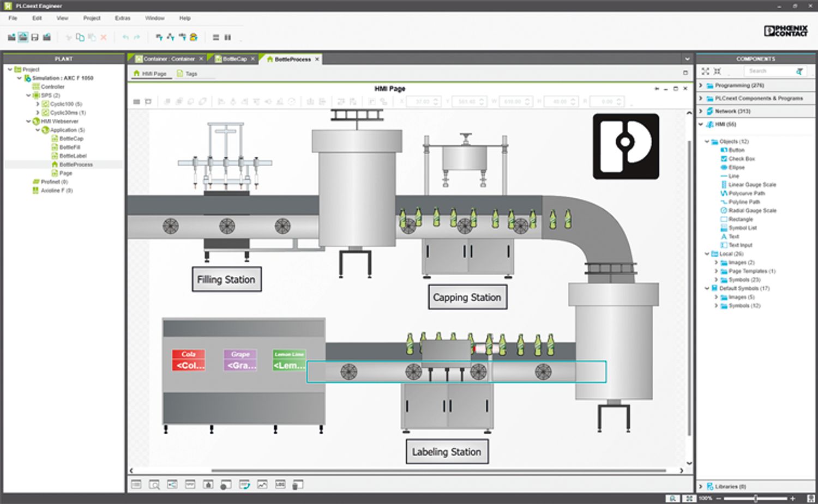
Task: Switch to the Tags sub-tab
Action: [x=191, y=74]
